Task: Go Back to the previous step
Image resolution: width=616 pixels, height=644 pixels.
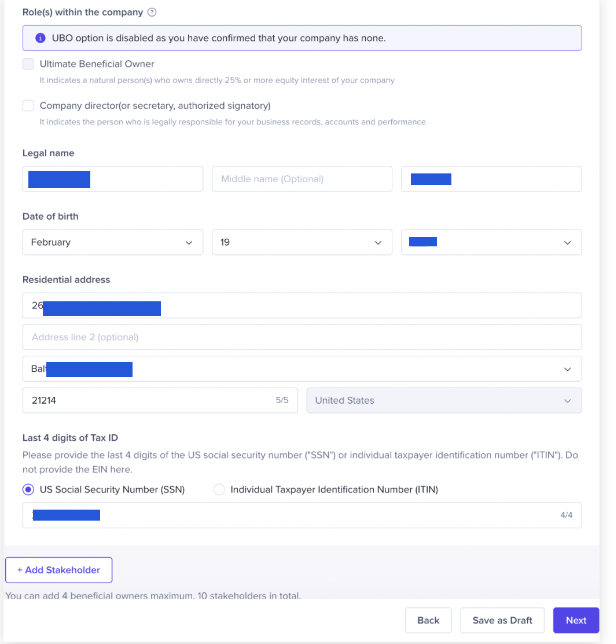Action: pyautogui.click(x=428, y=620)
